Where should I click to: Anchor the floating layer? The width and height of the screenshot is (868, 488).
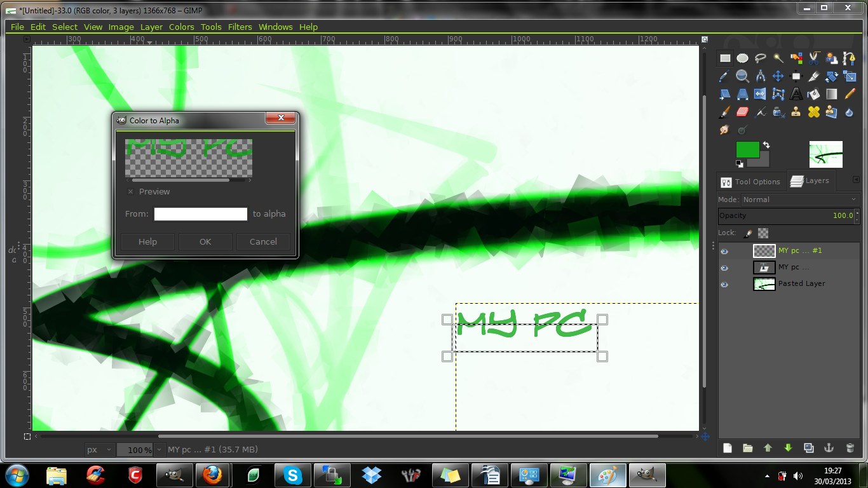829,448
